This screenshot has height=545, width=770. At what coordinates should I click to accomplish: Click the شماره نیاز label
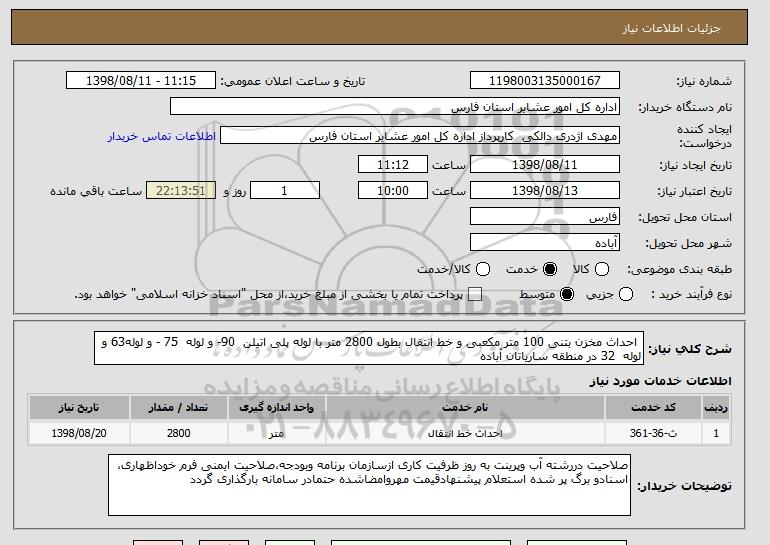click(x=704, y=81)
